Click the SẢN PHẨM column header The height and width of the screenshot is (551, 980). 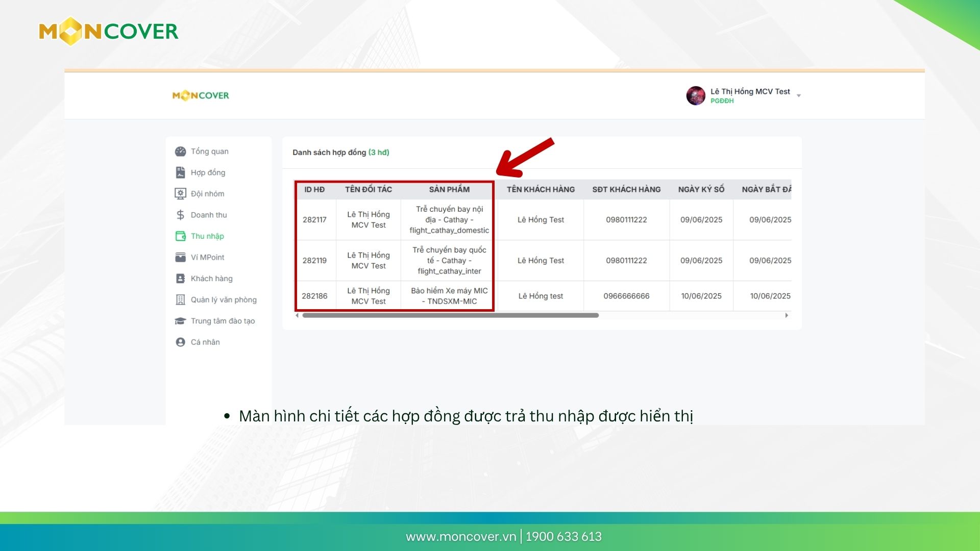[449, 189]
